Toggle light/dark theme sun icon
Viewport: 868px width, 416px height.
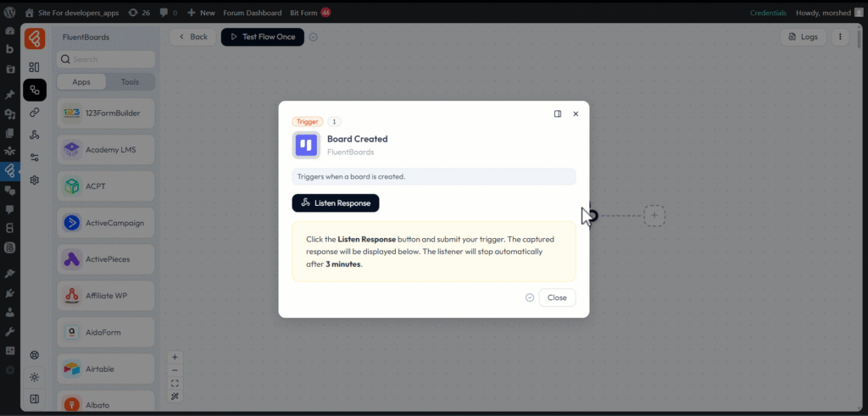tap(34, 377)
